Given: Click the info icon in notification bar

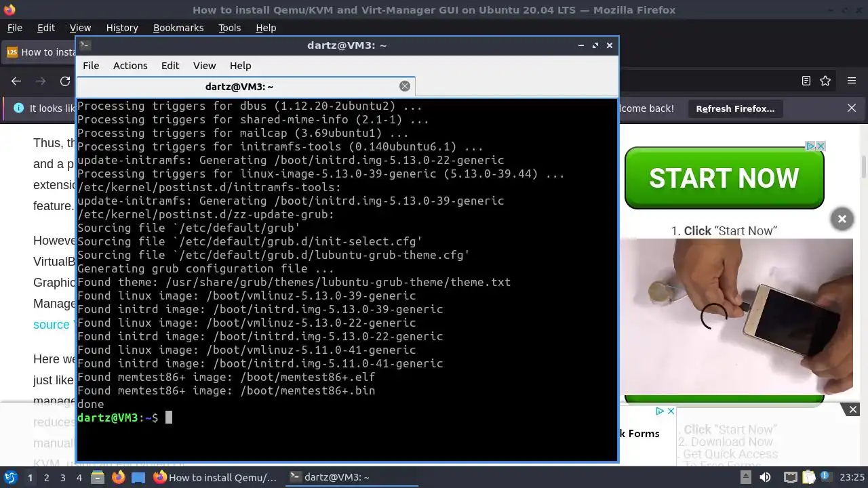Looking at the screenshot, I should [x=18, y=108].
